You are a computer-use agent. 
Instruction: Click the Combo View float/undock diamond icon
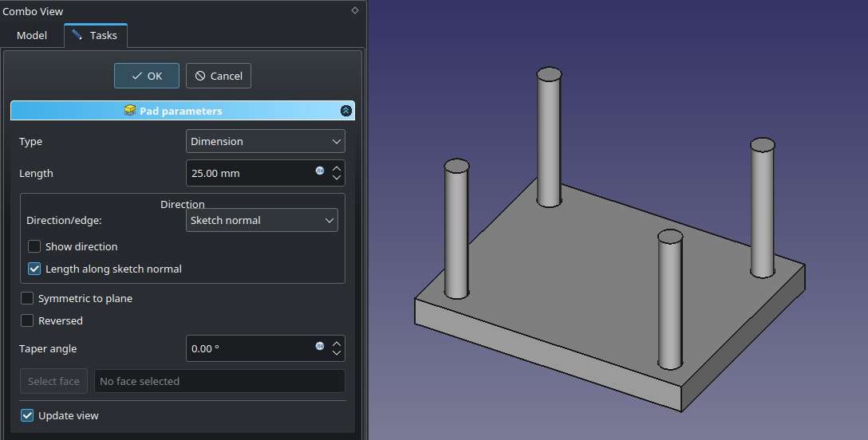[354, 10]
